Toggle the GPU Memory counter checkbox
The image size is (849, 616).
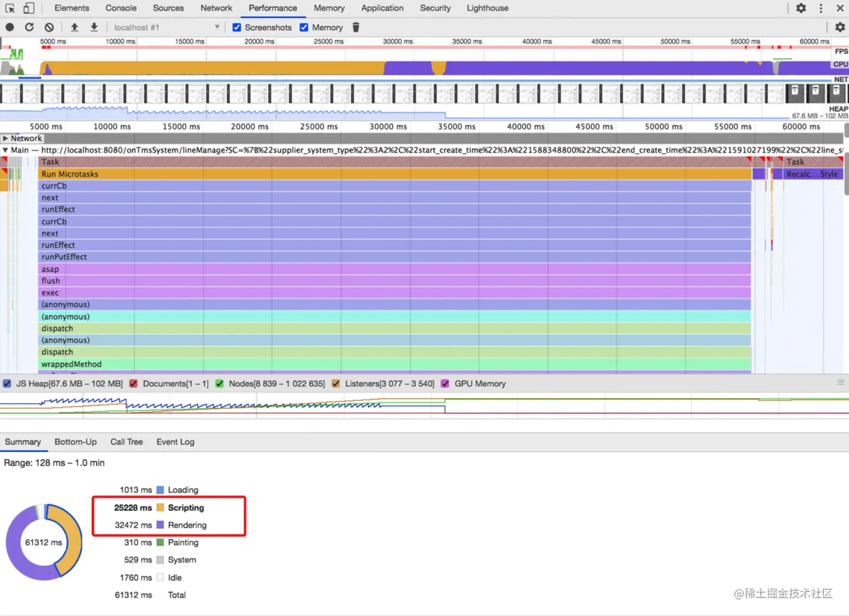pyautogui.click(x=445, y=383)
